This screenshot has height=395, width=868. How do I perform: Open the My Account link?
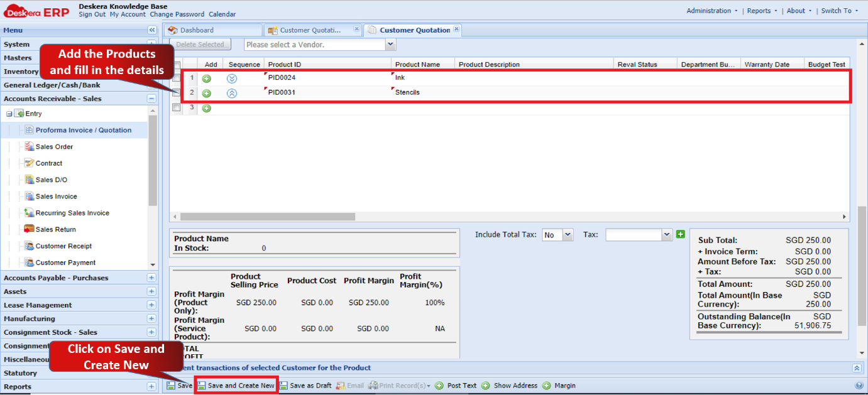[x=128, y=14]
